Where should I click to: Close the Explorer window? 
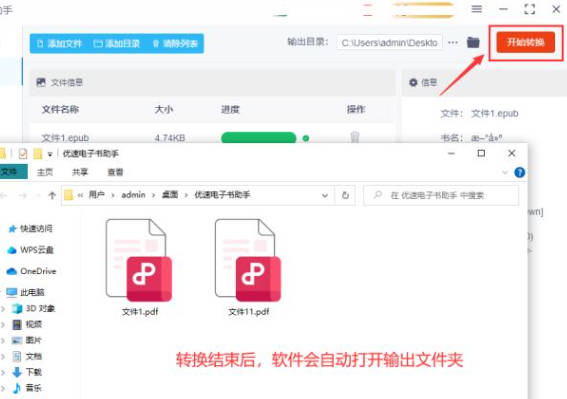(512, 153)
